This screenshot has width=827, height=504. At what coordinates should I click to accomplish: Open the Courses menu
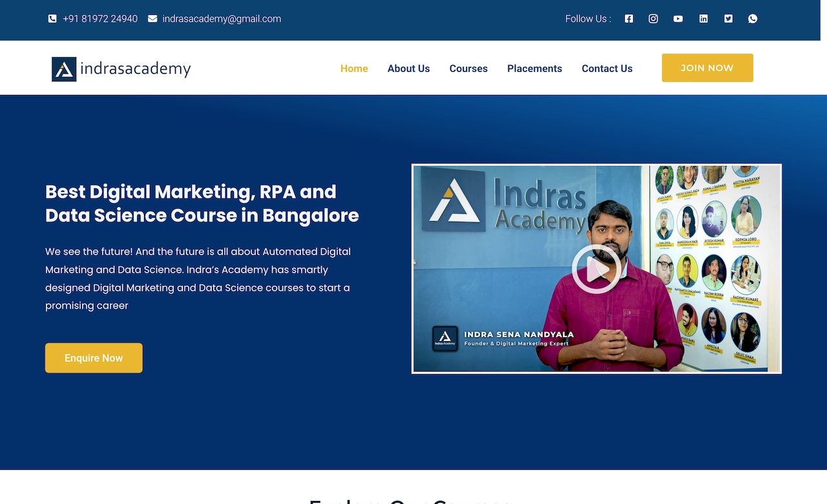click(468, 68)
